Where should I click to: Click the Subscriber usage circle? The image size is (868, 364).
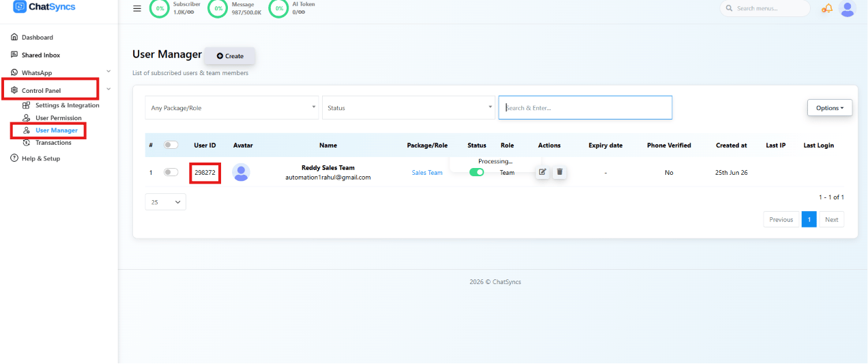(x=160, y=9)
